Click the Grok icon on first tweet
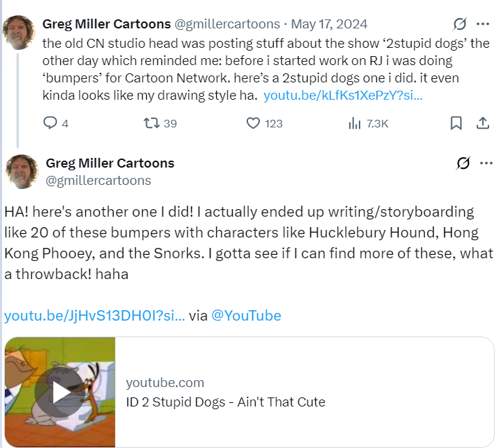The image size is (503, 448). (459, 24)
